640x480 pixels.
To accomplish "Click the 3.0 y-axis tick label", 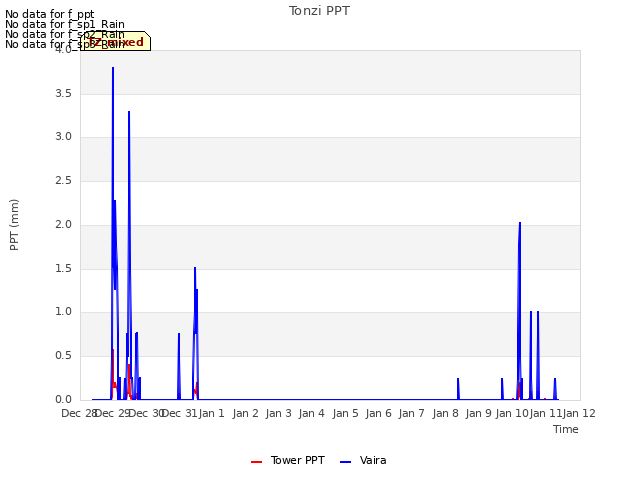I will pos(63,137).
